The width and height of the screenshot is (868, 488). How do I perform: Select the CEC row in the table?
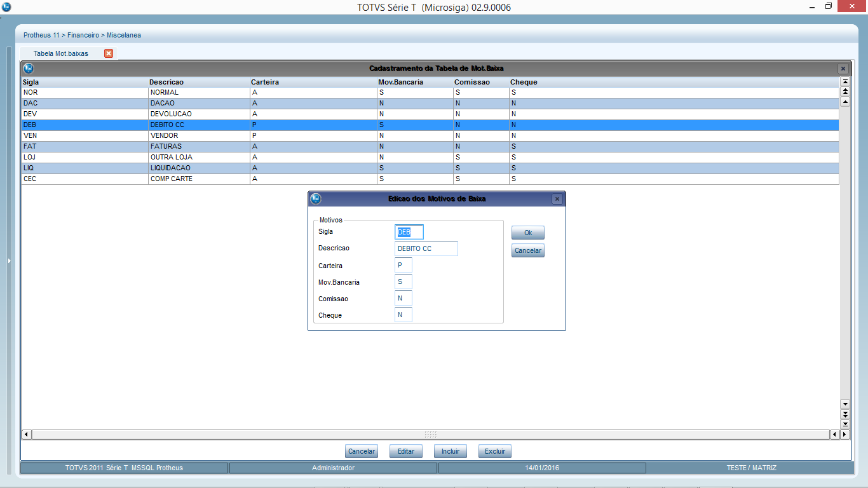[430, 179]
